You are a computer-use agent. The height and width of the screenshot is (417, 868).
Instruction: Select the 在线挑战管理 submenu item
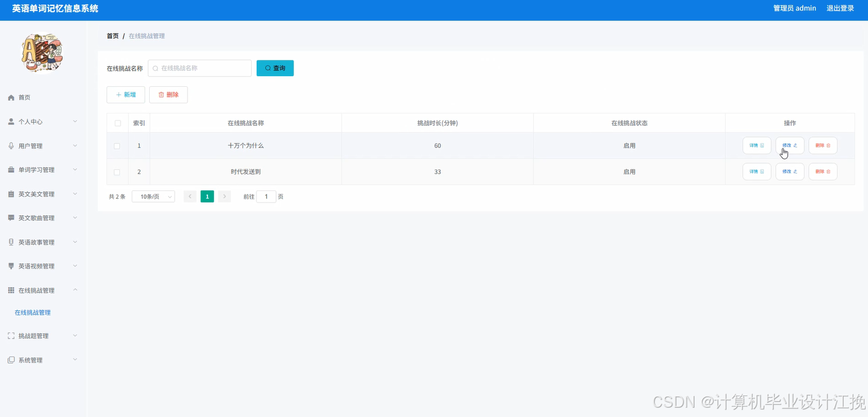point(33,313)
